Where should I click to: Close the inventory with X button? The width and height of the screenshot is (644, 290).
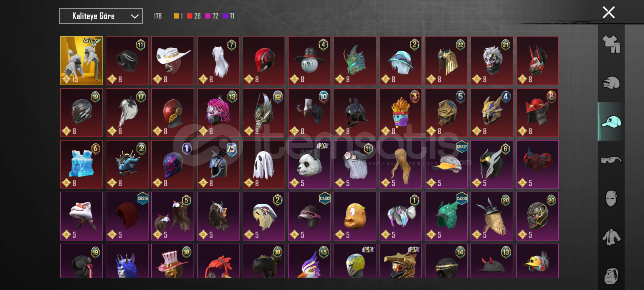[609, 13]
